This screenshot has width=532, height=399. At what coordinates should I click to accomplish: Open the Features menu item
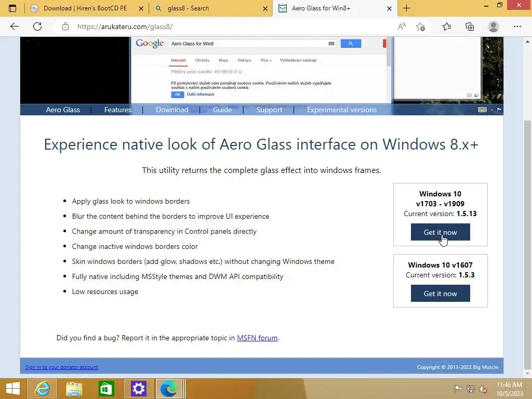118,110
